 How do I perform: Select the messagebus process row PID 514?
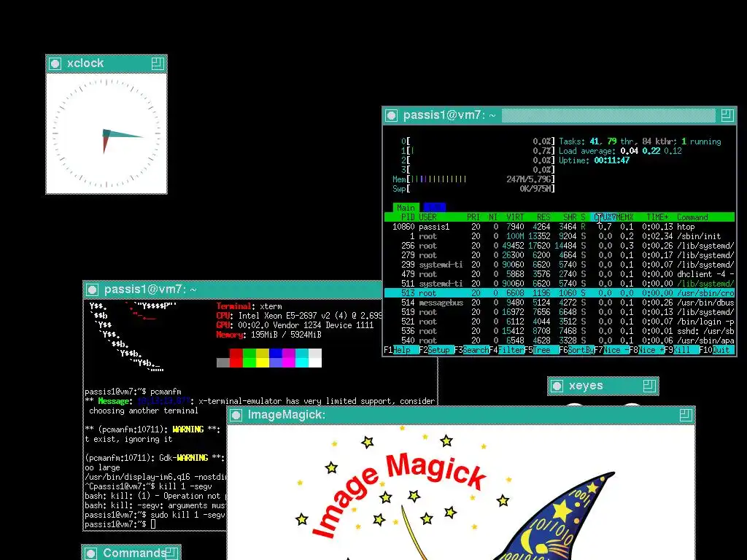click(x=560, y=303)
